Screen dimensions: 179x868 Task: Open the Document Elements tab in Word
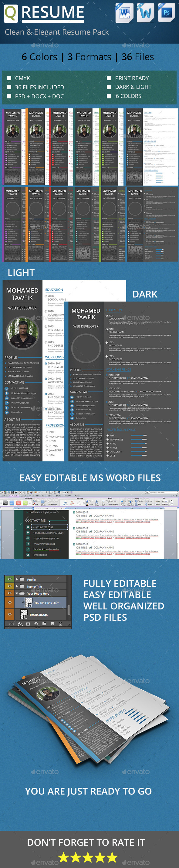pyautogui.click(x=36, y=496)
